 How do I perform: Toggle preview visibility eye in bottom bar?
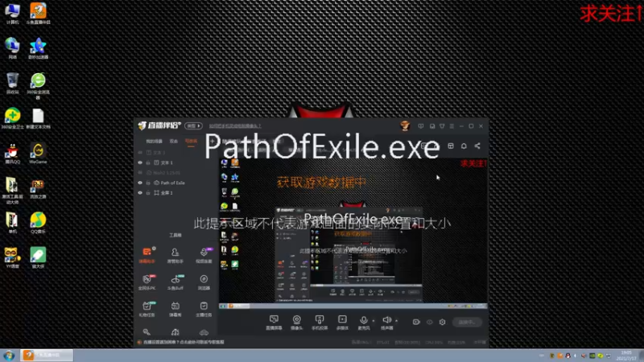tap(430, 323)
